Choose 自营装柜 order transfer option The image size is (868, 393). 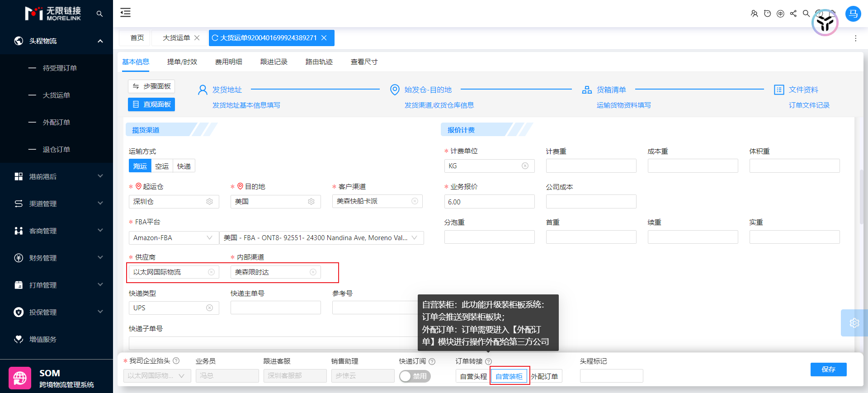click(x=509, y=376)
